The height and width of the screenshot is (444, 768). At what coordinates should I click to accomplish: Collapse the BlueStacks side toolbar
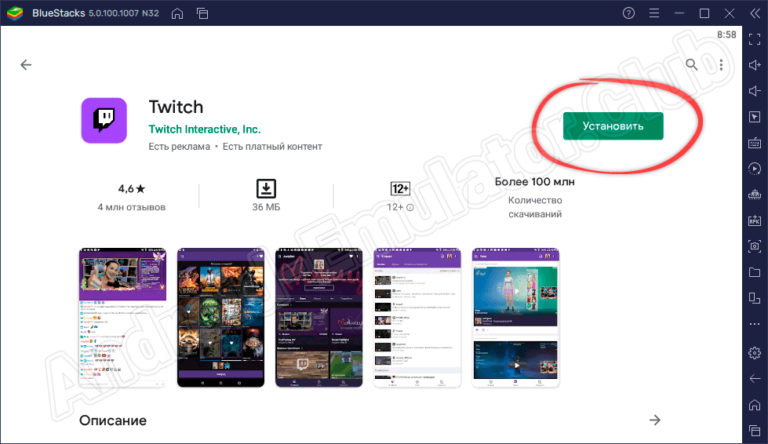tap(754, 13)
